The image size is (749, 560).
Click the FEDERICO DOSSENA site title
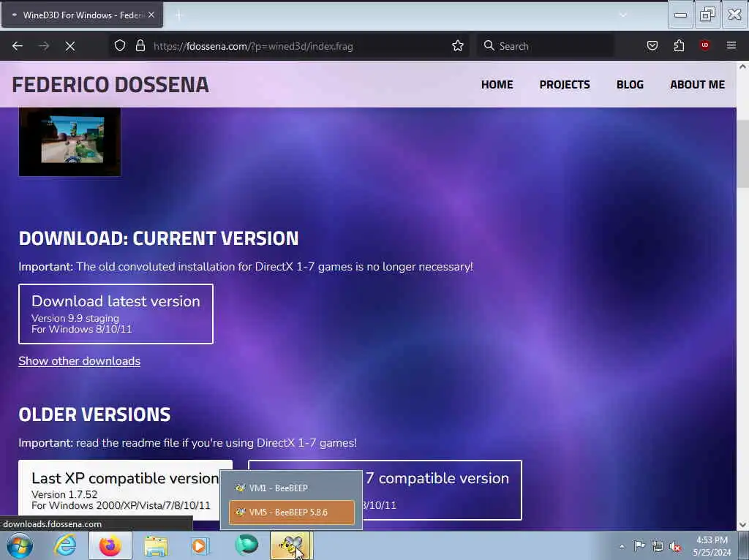click(x=110, y=85)
